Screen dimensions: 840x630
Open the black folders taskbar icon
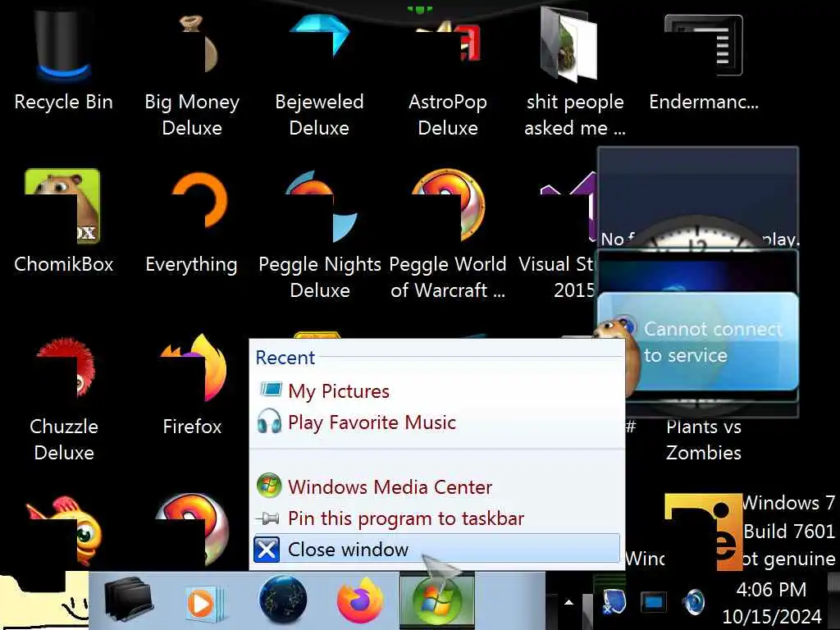pos(129,600)
